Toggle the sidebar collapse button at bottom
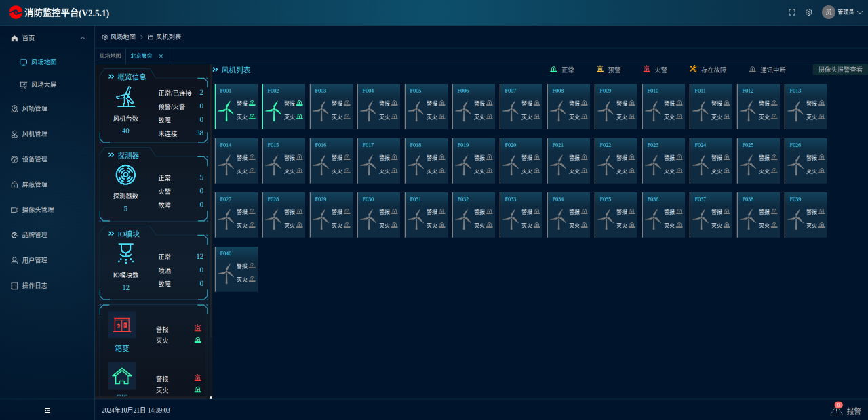The image size is (868, 420). tap(47, 410)
